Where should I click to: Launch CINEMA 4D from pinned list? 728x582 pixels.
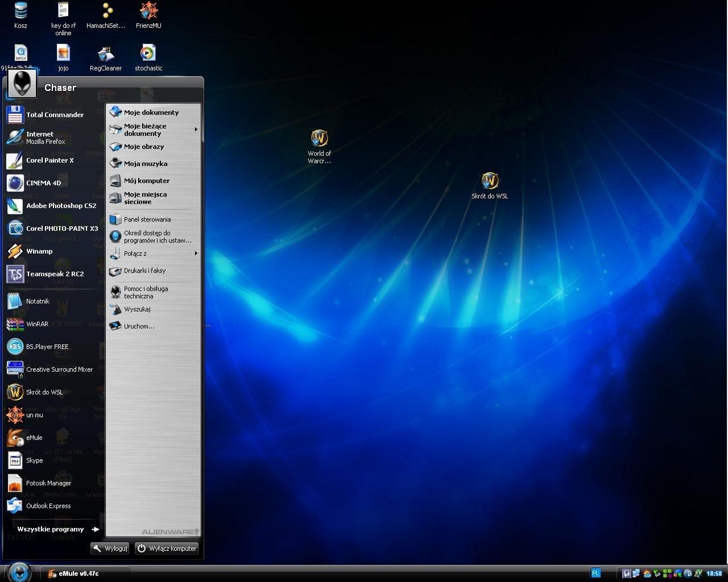[43, 183]
